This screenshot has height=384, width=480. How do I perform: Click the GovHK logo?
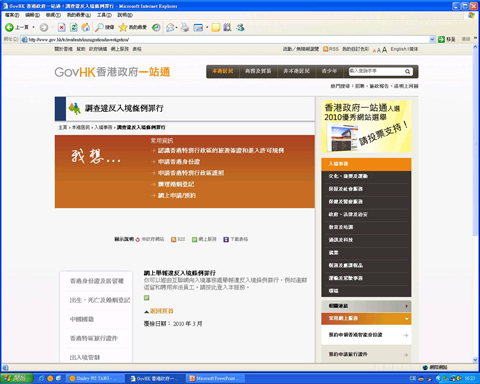click(x=112, y=72)
